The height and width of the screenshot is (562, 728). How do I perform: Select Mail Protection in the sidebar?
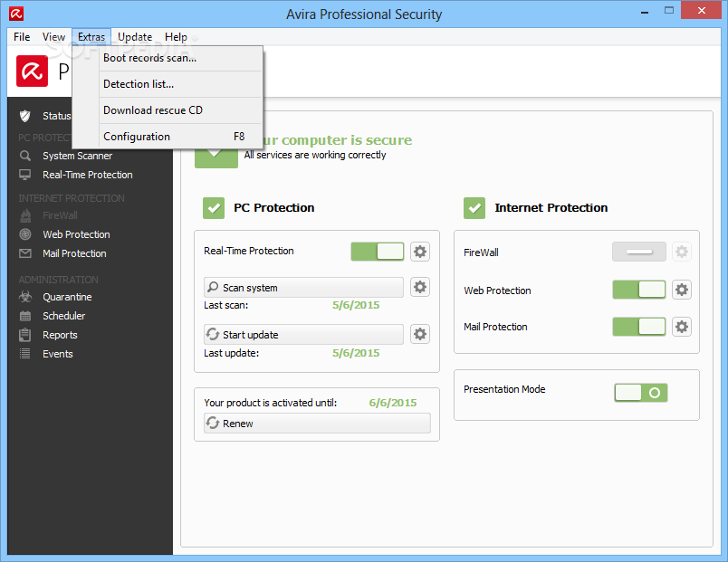click(x=75, y=253)
